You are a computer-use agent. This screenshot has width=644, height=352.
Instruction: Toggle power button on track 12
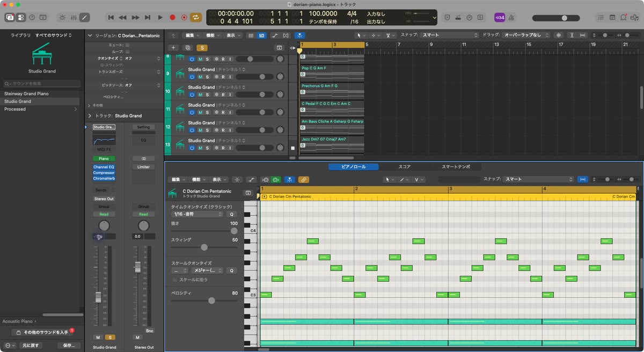(192, 130)
